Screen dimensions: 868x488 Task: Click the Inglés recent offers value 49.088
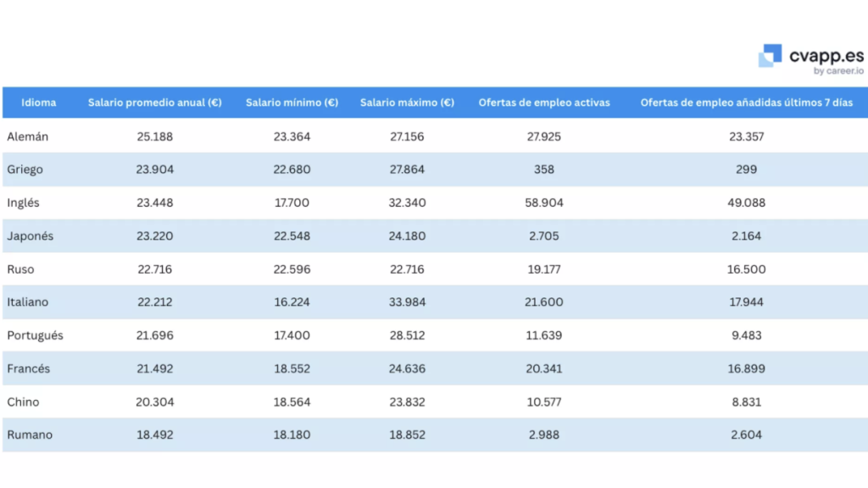pos(746,202)
